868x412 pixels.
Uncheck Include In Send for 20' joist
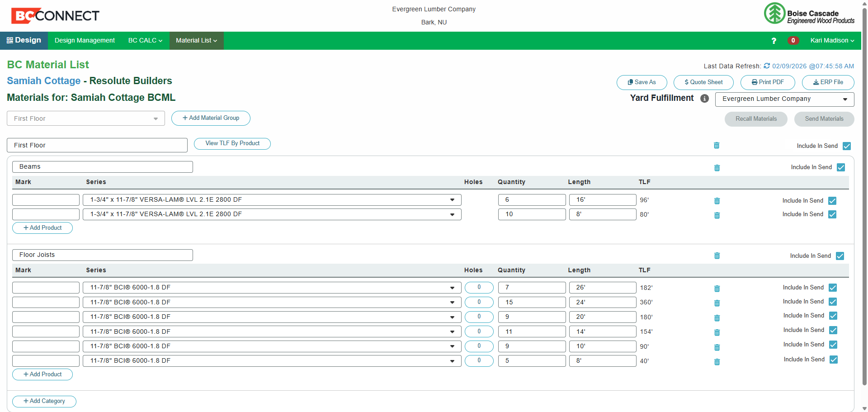(833, 316)
